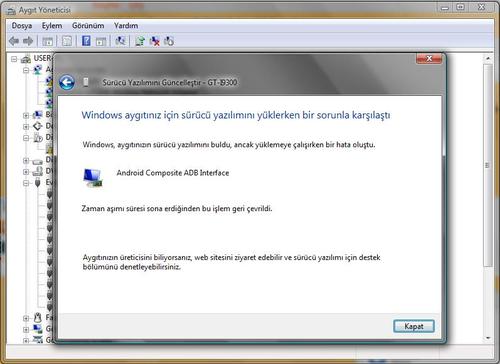Click the dialog heading starting Windows aygıtınız için
Viewport: 500px width, 364px height.
coord(236,115)
